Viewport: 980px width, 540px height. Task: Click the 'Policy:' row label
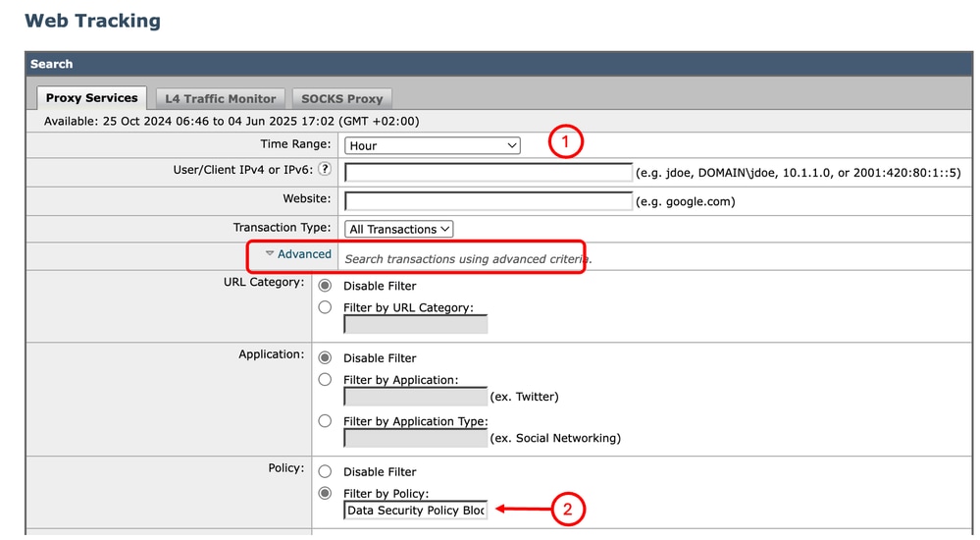coord(286,468)
